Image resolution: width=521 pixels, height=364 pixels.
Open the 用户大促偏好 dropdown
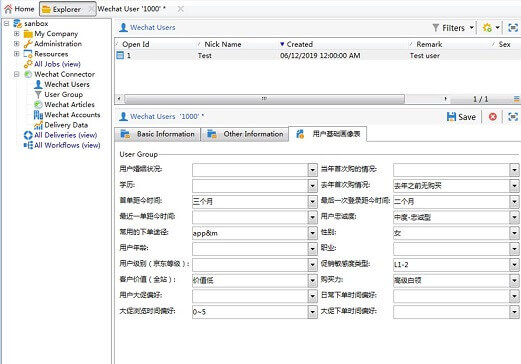[312, 296]
